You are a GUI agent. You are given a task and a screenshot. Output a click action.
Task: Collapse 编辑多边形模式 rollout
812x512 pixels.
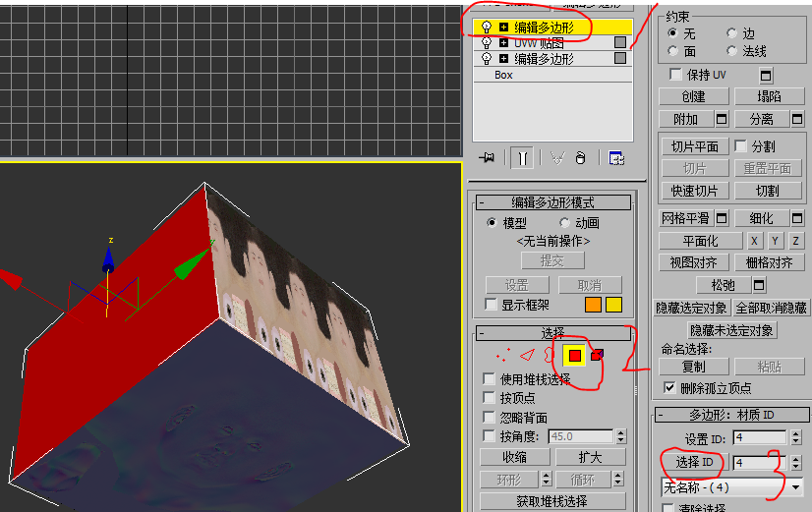coord(552,202)
